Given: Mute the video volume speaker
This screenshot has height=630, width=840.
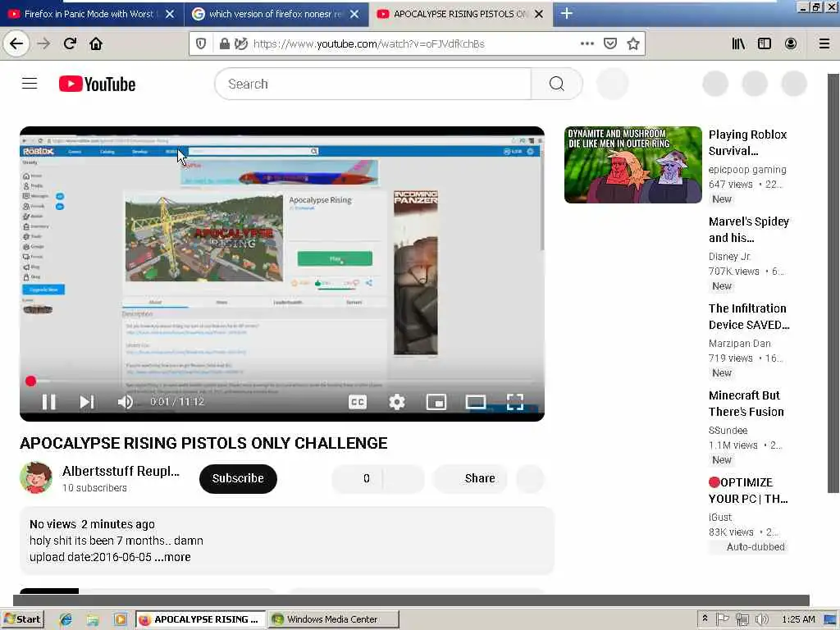Looking at the screenshot, I should 126,402.
